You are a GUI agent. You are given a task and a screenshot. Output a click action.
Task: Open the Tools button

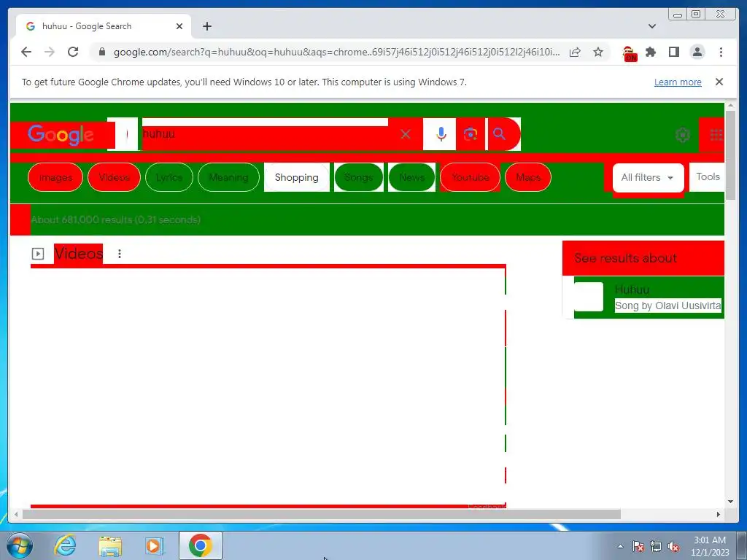coord(708,176)
